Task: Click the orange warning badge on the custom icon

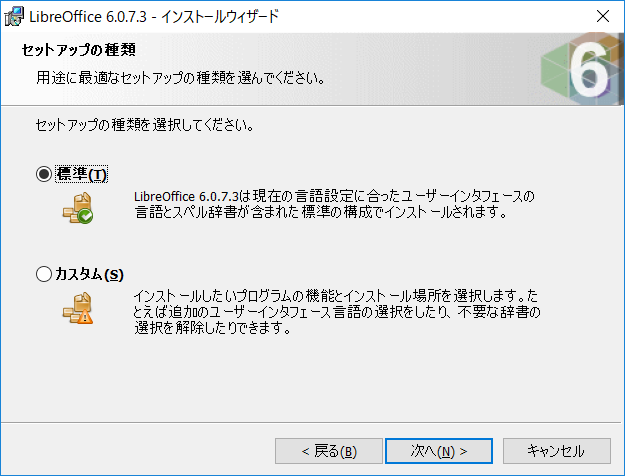Action: click(85, 317)
